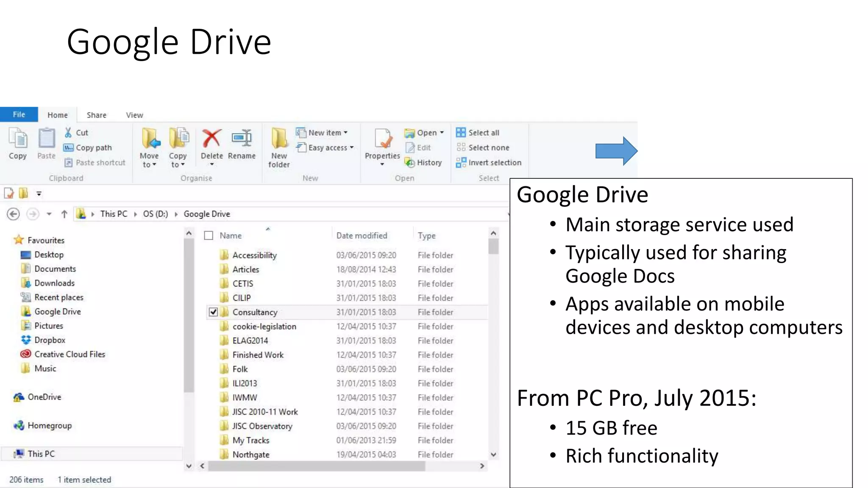868x488 pixels.
Task: Click This PC in the address breadcrumb
Action: [x=114, y=214]
